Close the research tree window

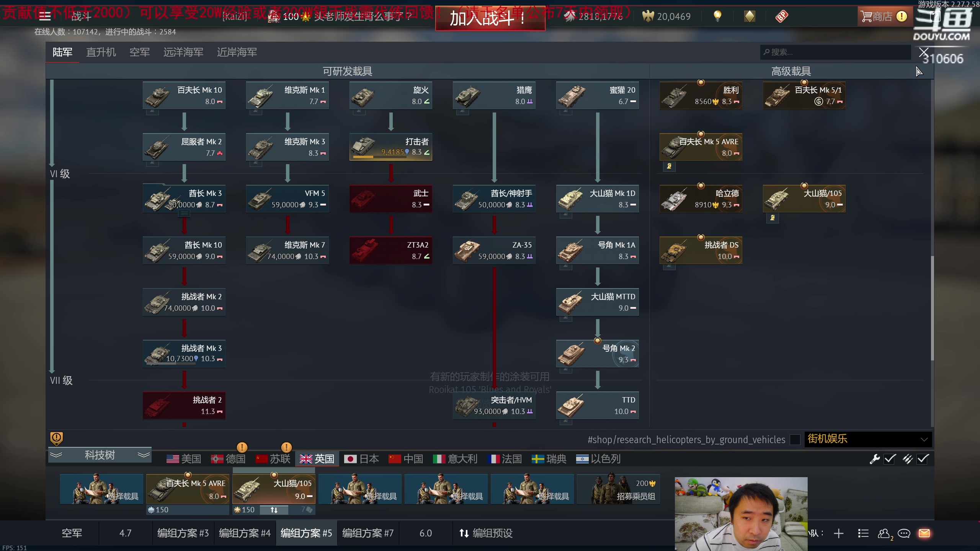pos(924,52)
